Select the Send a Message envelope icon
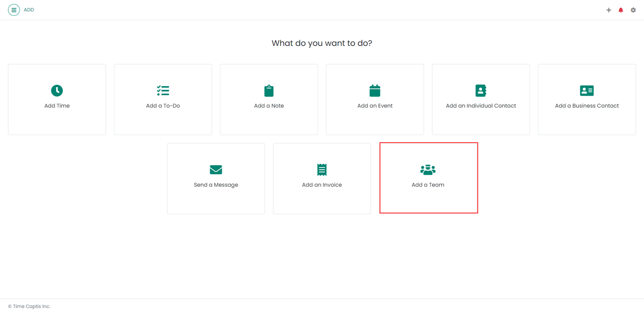644x314 pixels. (216, 169)
